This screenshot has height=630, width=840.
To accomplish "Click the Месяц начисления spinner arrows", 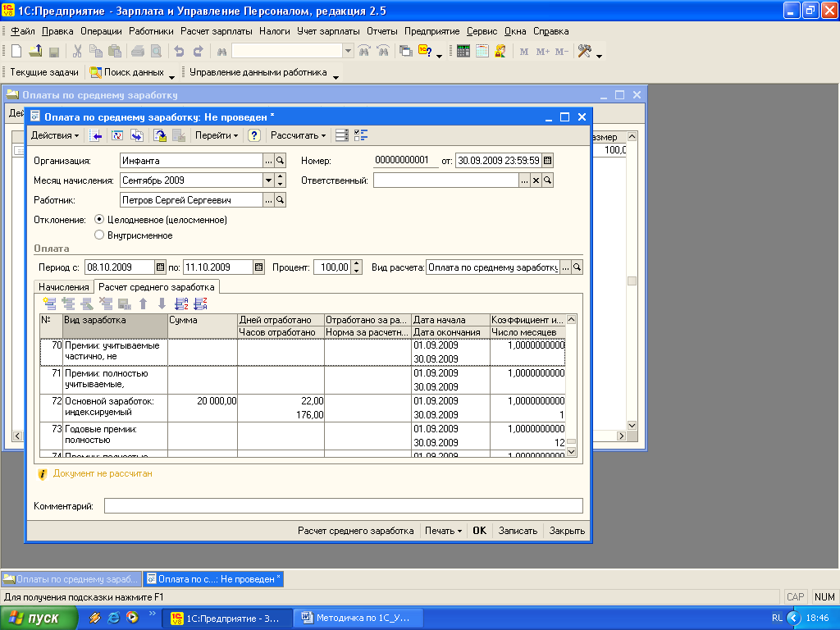I will coord(280,180).
